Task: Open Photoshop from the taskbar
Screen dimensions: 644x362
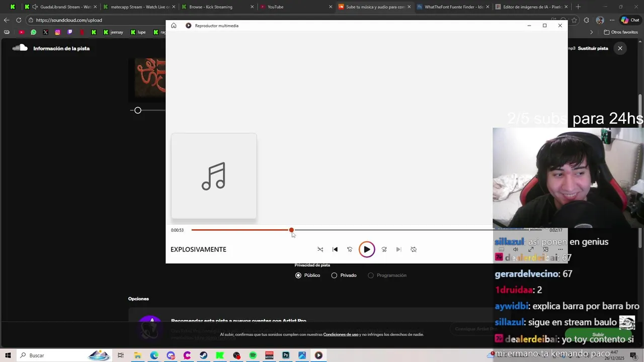Action: [x=286, y=355]
